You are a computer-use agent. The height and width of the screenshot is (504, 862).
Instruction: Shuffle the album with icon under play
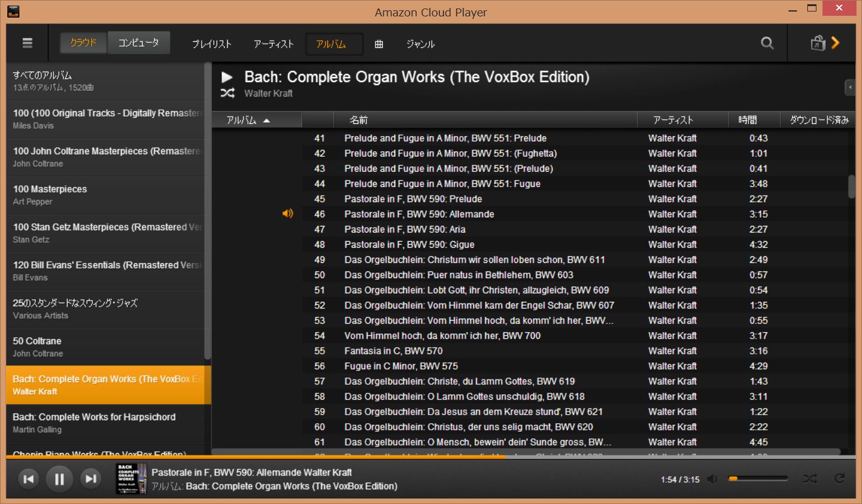227,93
